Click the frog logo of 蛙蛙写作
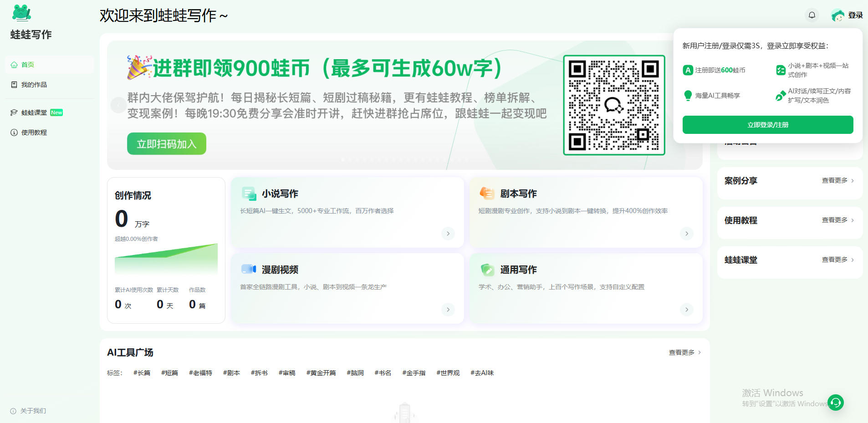Viewport: 868px width, 423px height. [x=21, y=13]
